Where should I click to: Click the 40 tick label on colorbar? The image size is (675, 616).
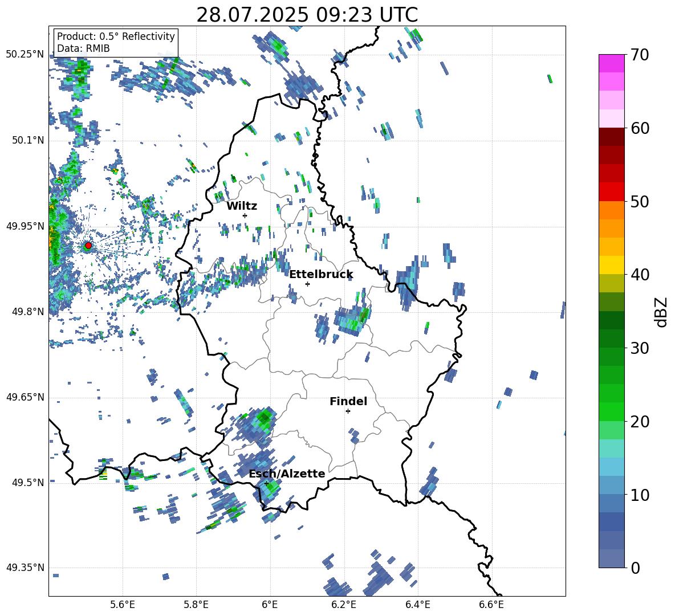(640, 275)
